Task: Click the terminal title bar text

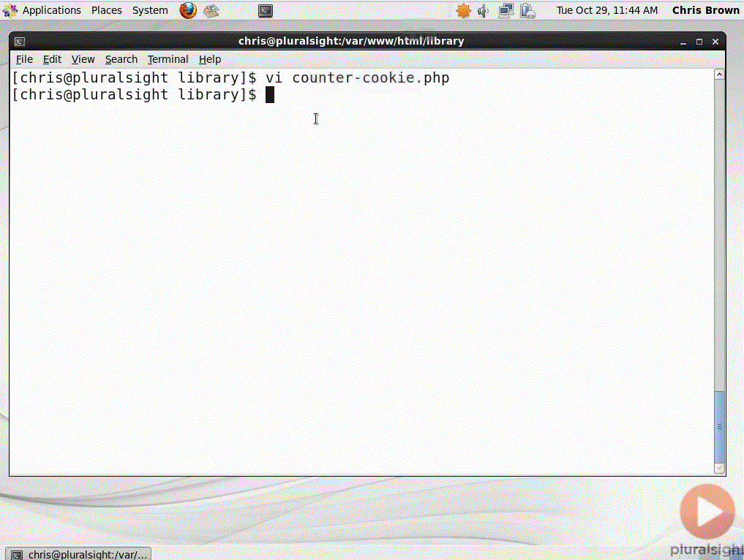Action: 351,41
